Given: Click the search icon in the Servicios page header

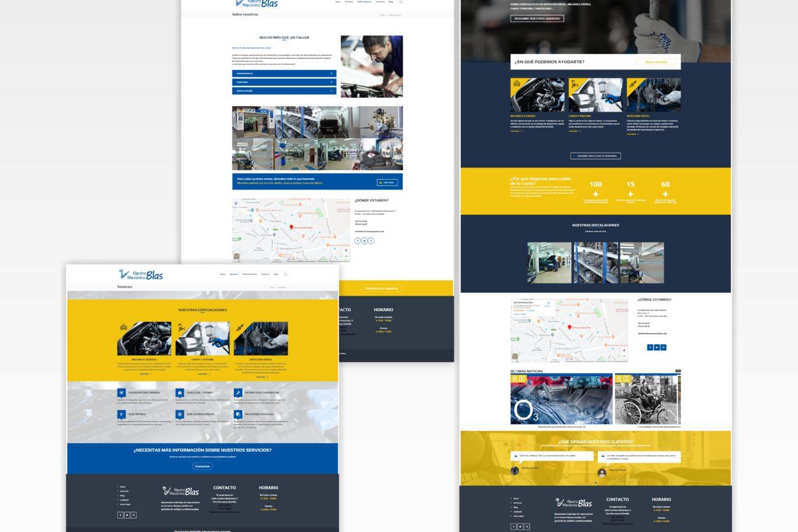Looking at the screenshot, I should (285, 274).
